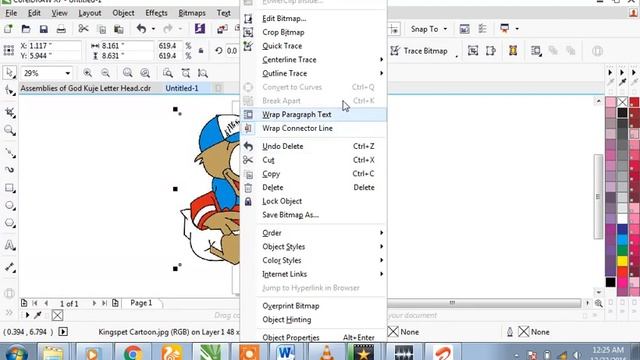Expand the Order submenu

click(313, 233)
